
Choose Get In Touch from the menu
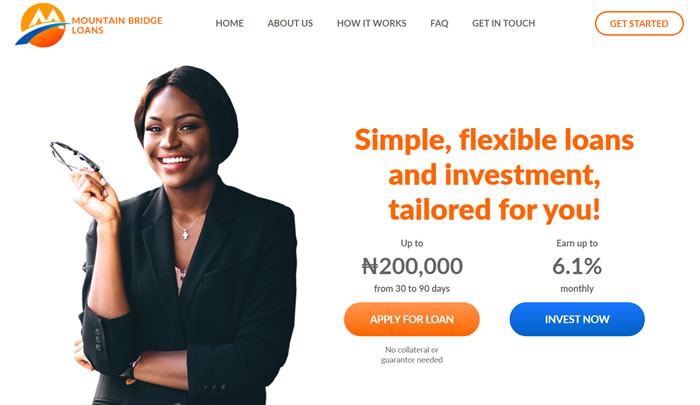click(504, 23)
